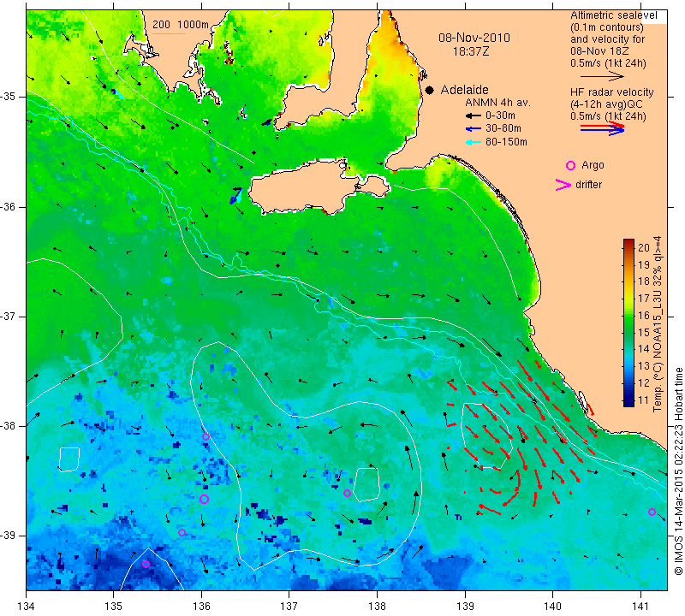Click the colorbar tick label '20'
685x616 pixels.
644,248
